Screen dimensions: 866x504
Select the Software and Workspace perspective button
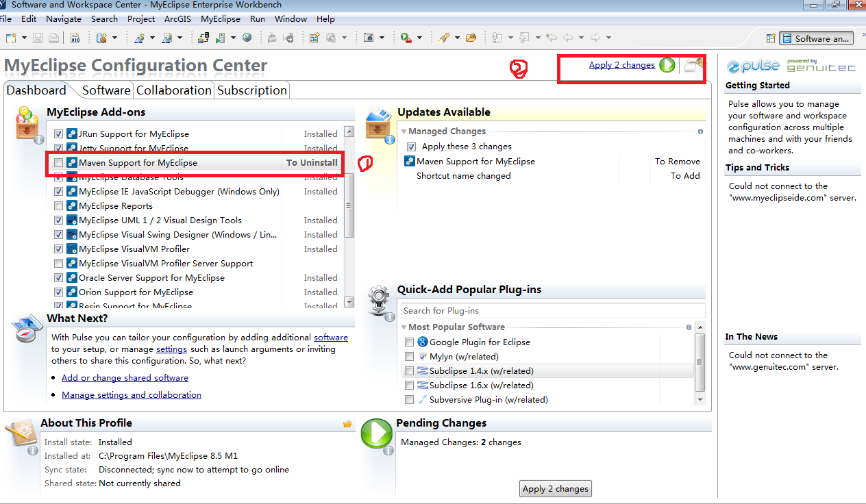(816, 38)
